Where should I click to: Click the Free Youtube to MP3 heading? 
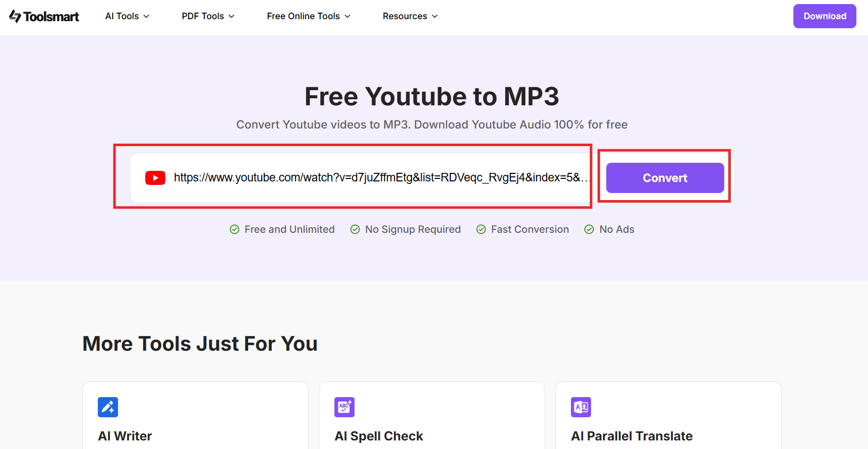coord(432,96)
